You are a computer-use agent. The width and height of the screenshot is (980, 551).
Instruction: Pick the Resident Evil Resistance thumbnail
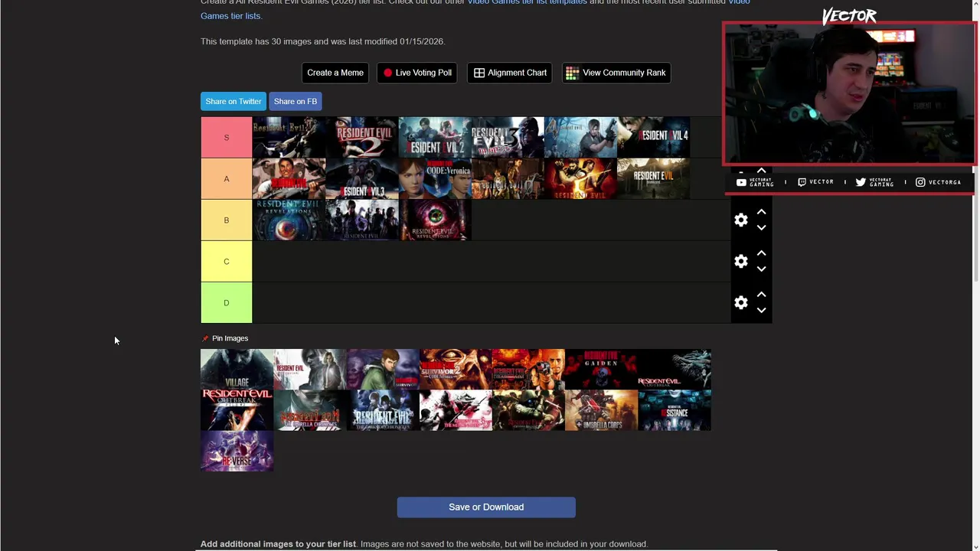click(x=675, y=410)
